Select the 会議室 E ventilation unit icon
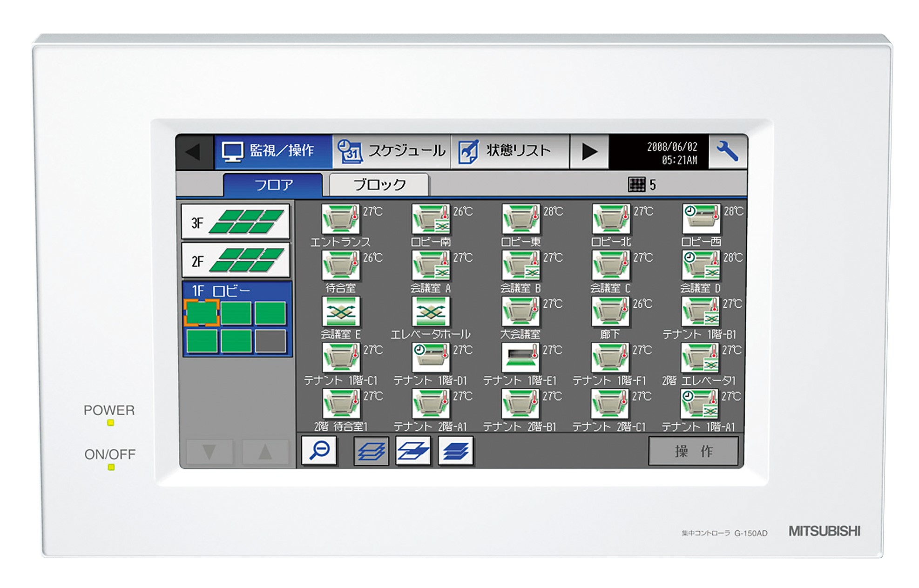The image size is (919, 588). [x=340, y=311]
